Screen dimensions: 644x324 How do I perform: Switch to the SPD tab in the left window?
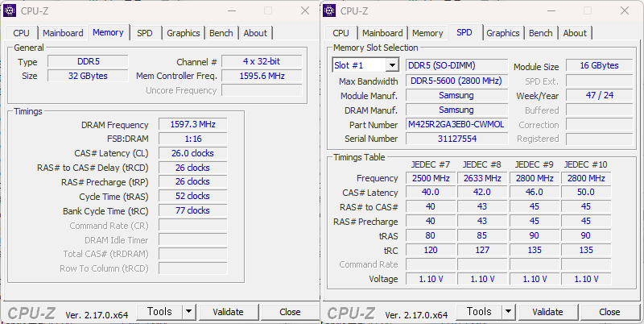(144, 33)
